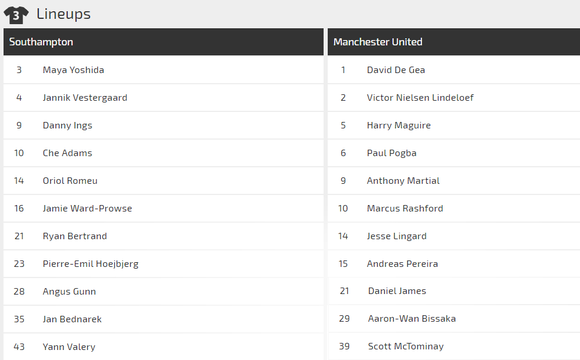Image resolution: width=580 pixels, height=360 pixels.
Task: Open Oriol Romeu player row
Action: 163,181
